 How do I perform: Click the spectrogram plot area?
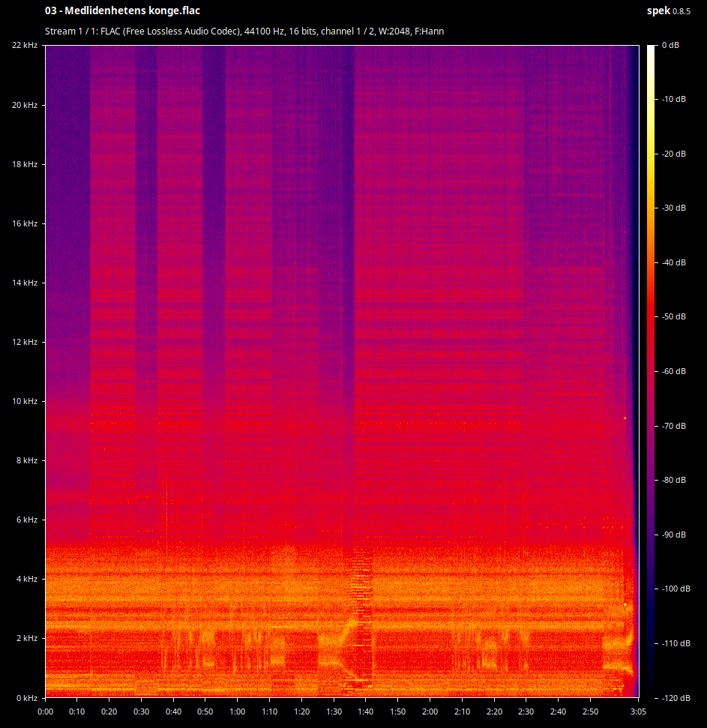click(x=342, y=371)
